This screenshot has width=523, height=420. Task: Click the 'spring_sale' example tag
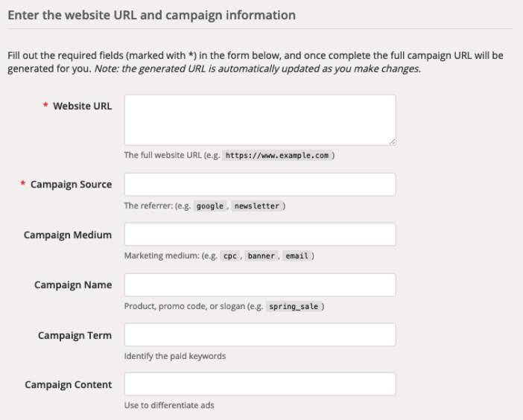tap(294, 306)
